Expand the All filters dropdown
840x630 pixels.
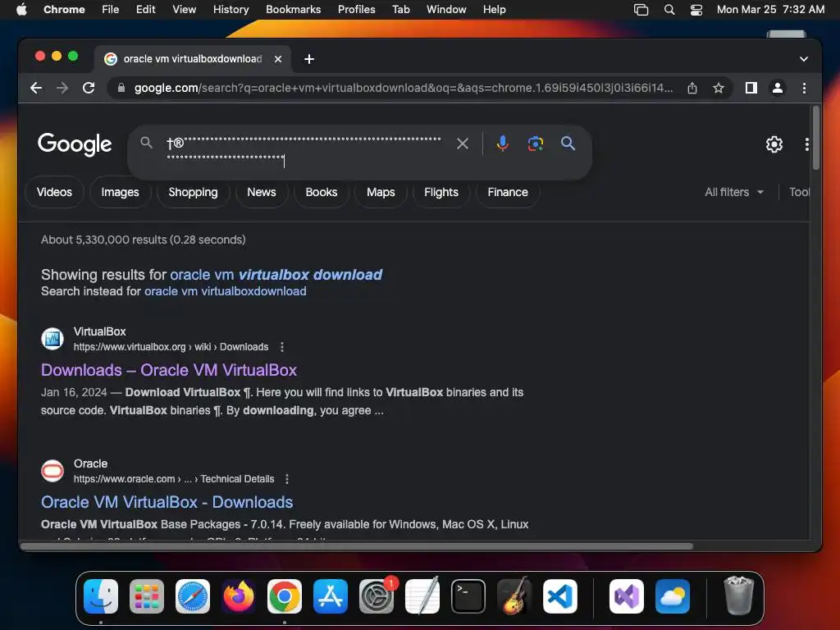(734, 192)
